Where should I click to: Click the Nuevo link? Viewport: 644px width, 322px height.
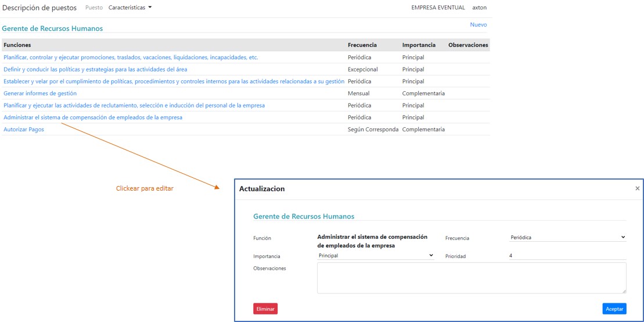point(478,24)
